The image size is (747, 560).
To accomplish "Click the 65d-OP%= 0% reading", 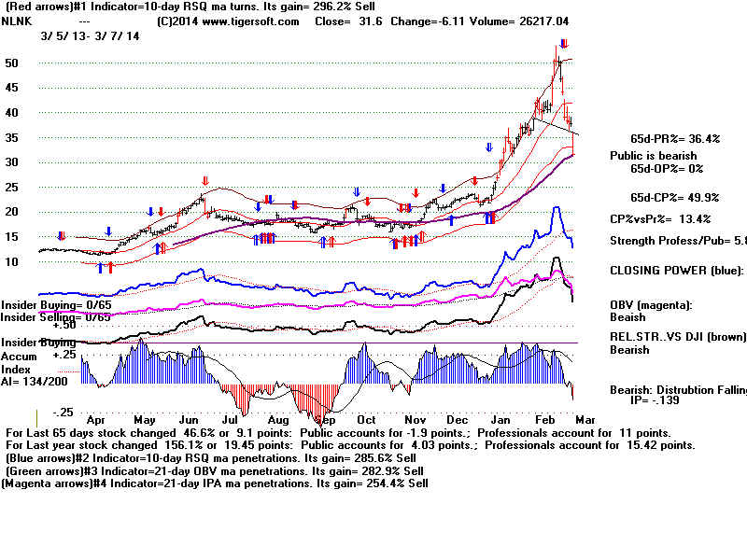I will [x=667, y=169].
